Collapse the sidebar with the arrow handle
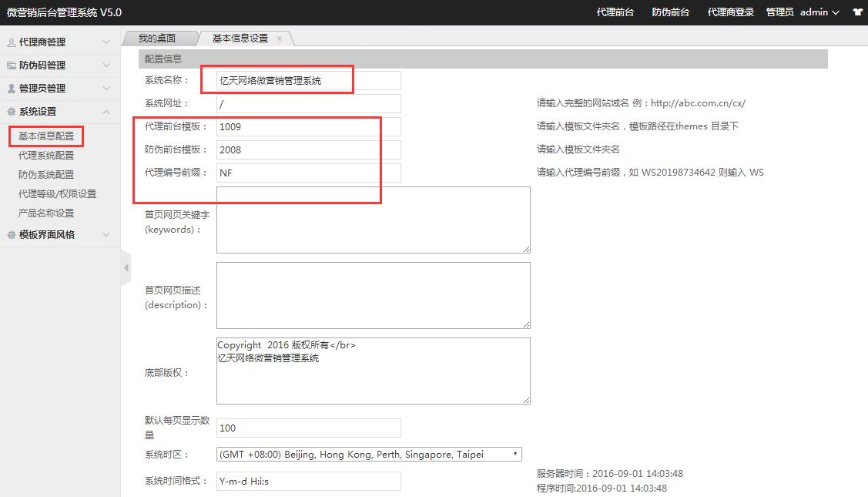The height and width of the screenshot is (497, 868). coord(126,267)
